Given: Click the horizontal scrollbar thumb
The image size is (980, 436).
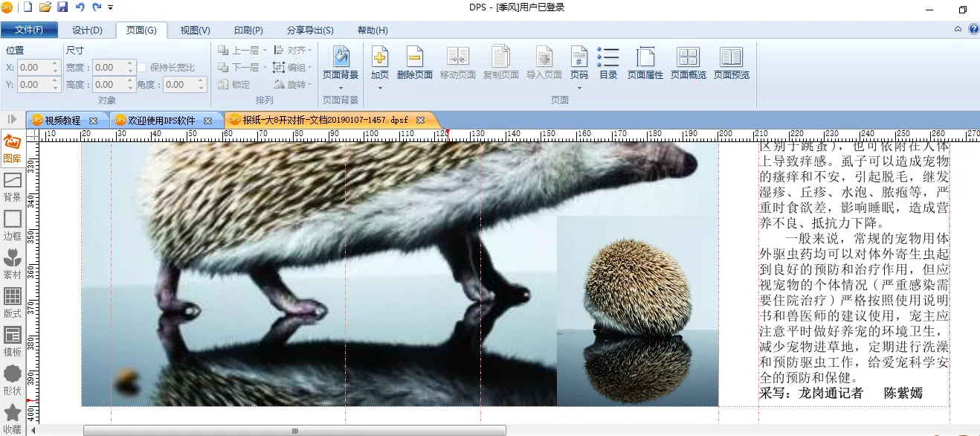Looking at the screenshot, I should [294, 431].
